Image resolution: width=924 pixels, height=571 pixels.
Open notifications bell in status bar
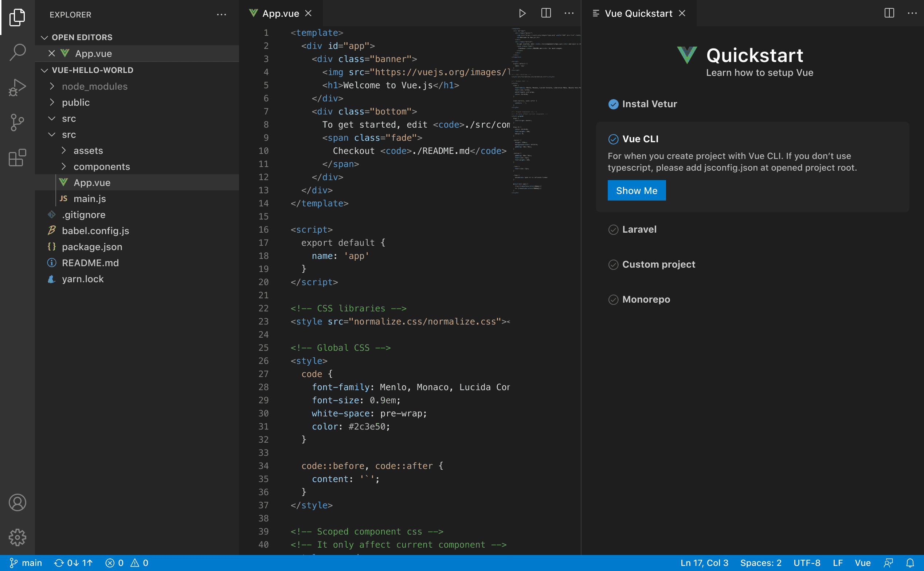pos(911,563)
